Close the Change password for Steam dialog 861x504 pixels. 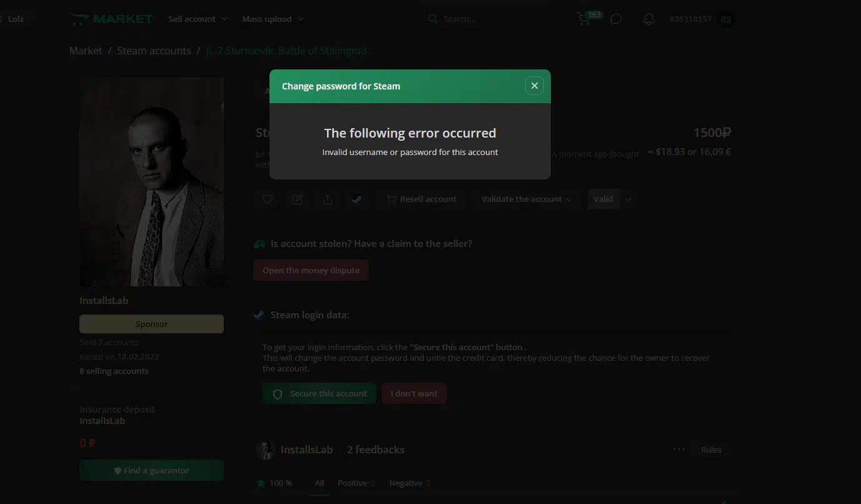[534, 86]
